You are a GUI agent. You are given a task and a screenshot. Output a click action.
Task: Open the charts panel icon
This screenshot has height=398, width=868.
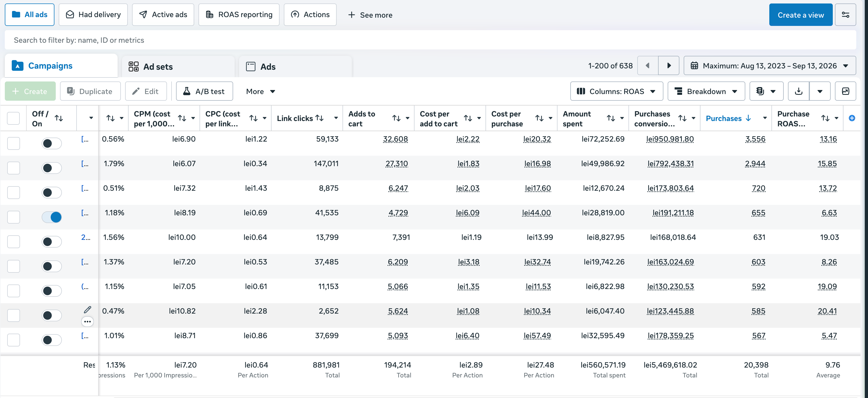coord(845,91)
